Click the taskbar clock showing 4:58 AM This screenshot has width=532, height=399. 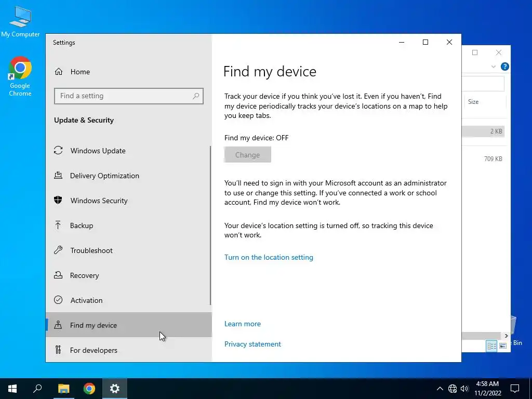click(x=487, y=389)
